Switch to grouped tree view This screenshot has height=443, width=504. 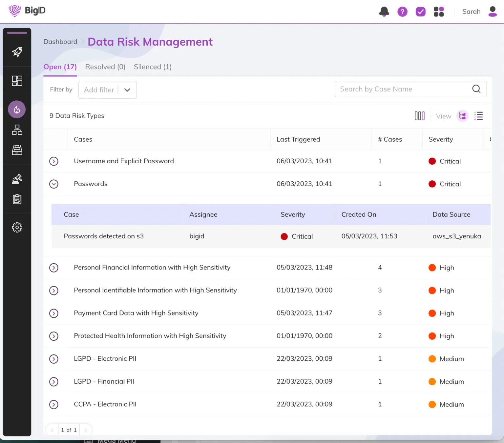[x=462, y=116]
